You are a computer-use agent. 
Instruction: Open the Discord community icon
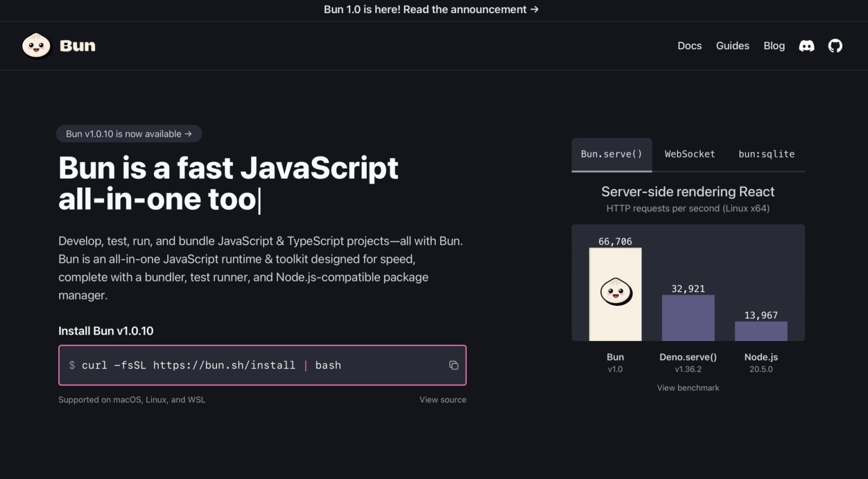click(x=806, y=46)
